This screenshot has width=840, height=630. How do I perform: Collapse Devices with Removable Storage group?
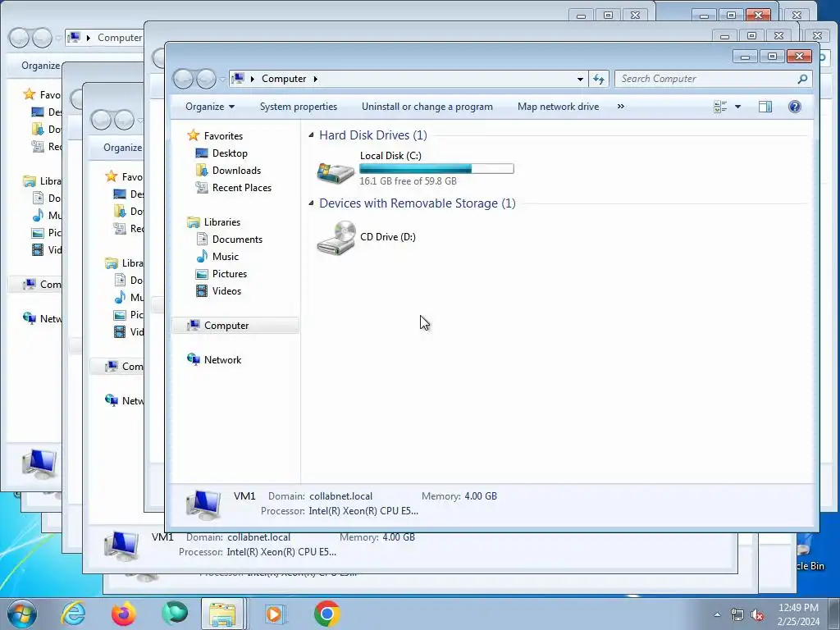(x=311, y=203)
